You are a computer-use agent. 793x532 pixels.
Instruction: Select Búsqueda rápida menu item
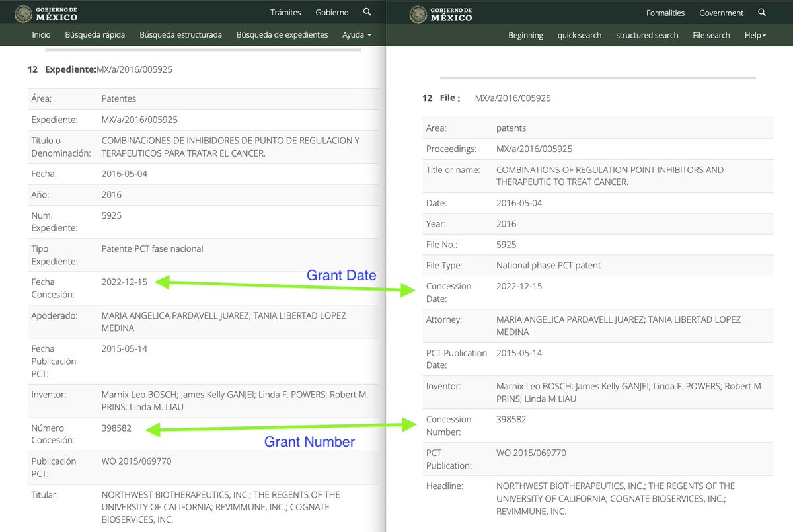click(x=94, y=35)
